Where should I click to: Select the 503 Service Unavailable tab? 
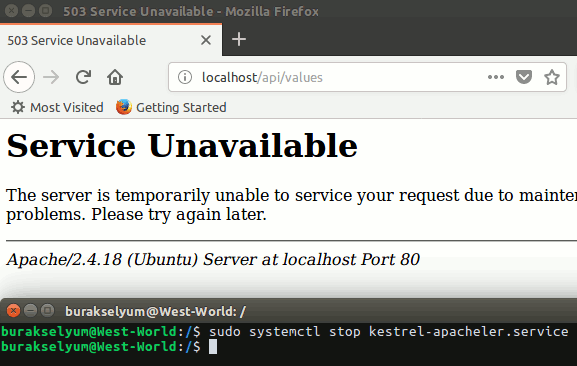point(111,40)
